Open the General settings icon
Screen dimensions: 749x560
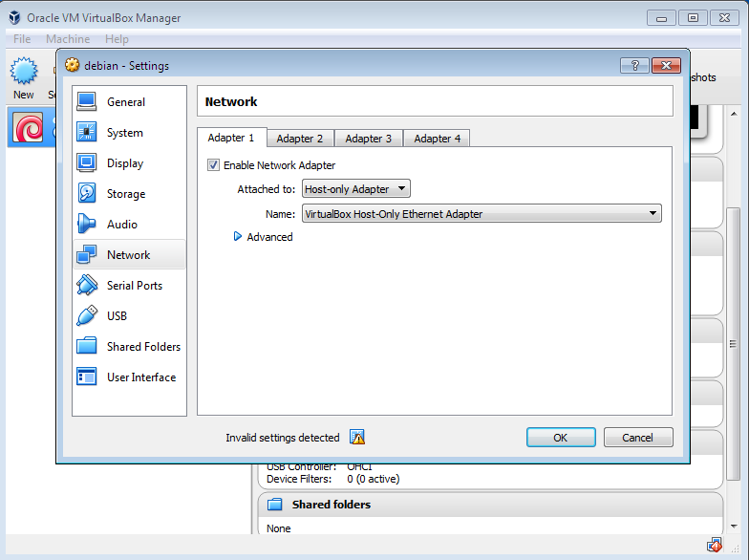[x=86, y=101]
